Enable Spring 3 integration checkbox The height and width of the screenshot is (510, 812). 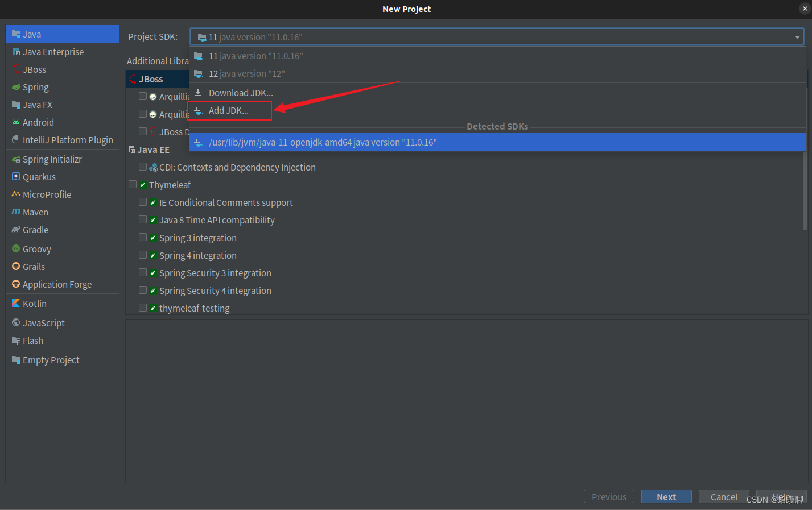(x=143, y=237)
